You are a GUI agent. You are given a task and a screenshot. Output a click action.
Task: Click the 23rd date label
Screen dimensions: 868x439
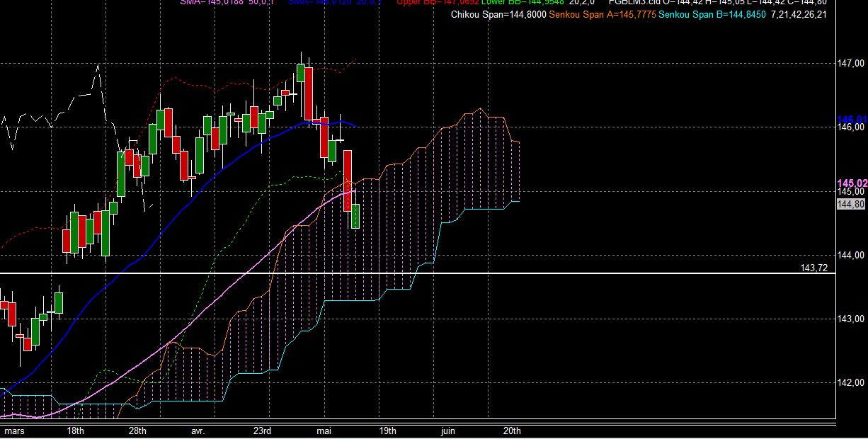pyautogui.click(x=263, y=431)
